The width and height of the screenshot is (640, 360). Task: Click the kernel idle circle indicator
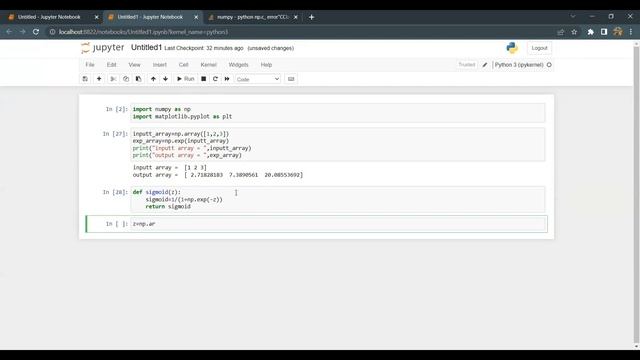(x=549, y=64)
